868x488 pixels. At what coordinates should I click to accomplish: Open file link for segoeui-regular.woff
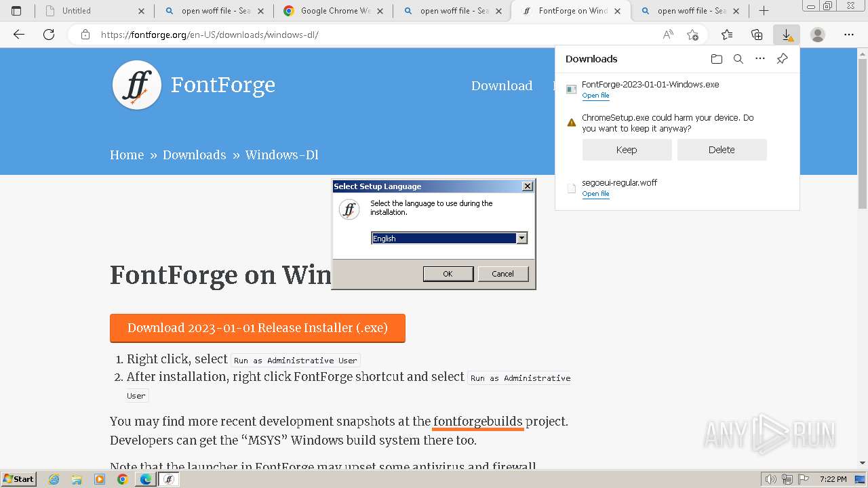(595, 194)
